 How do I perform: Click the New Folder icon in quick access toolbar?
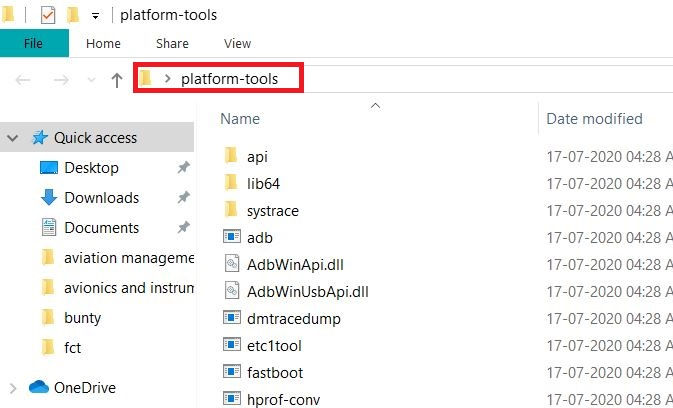[72, 15]
